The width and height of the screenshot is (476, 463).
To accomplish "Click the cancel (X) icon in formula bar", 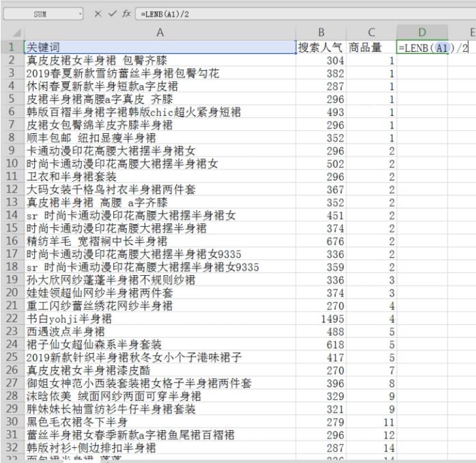I will (x=98, y=14).
